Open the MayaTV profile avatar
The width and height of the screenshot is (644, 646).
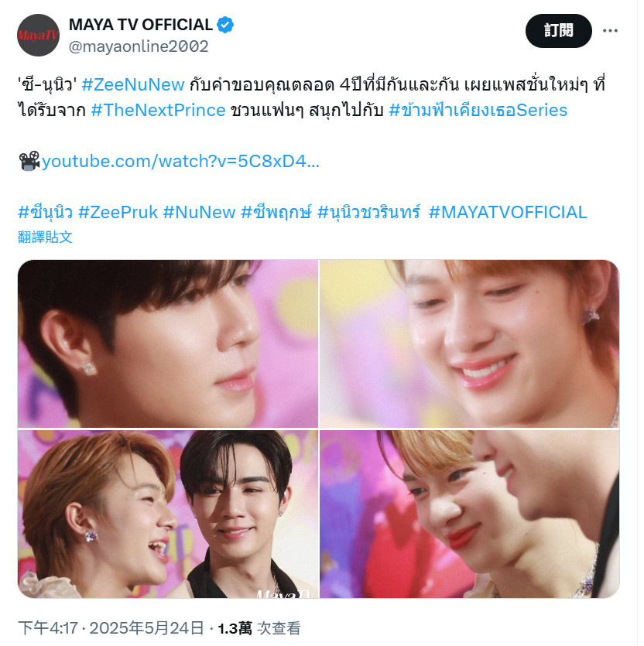39,35
